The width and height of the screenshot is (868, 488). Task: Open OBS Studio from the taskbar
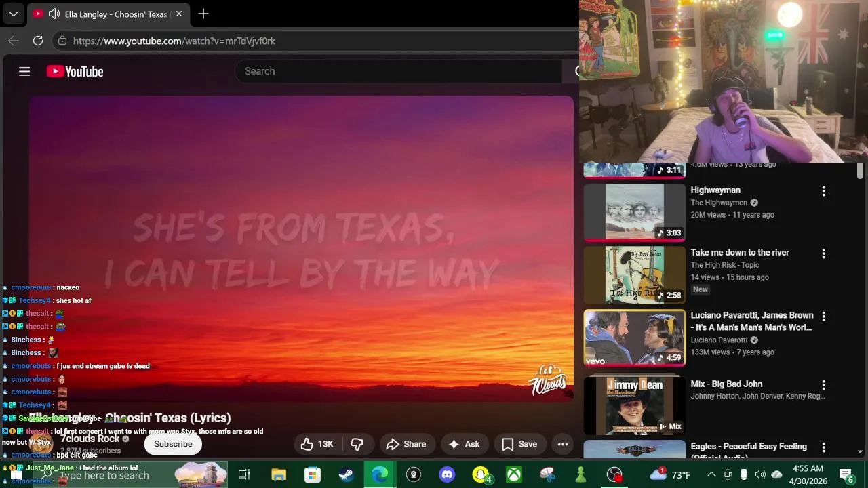[614, 474]
